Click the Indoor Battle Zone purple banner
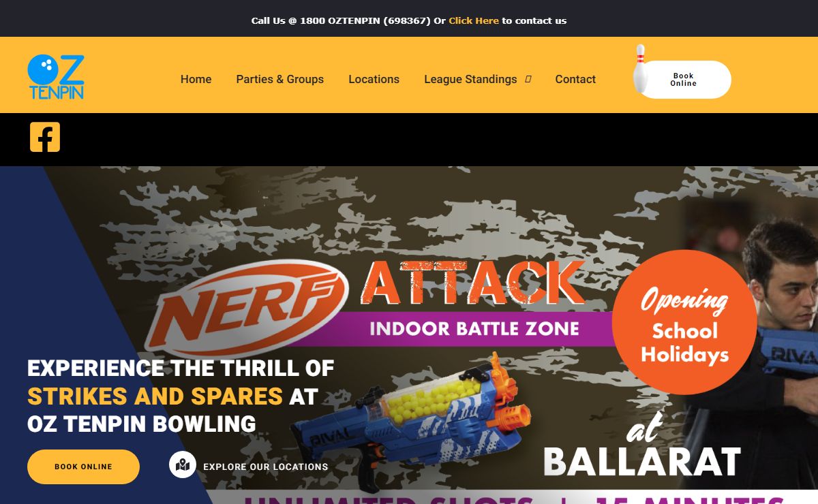Screen dimensions: 818x504 (x=474, y=329)
